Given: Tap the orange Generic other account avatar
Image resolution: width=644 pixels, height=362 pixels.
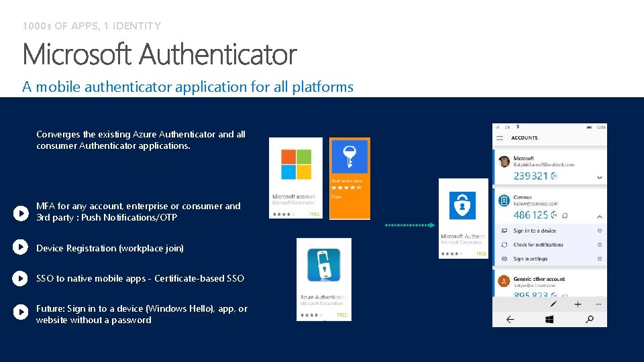Looking at the screenshot, I should click(x=504, y=281).
